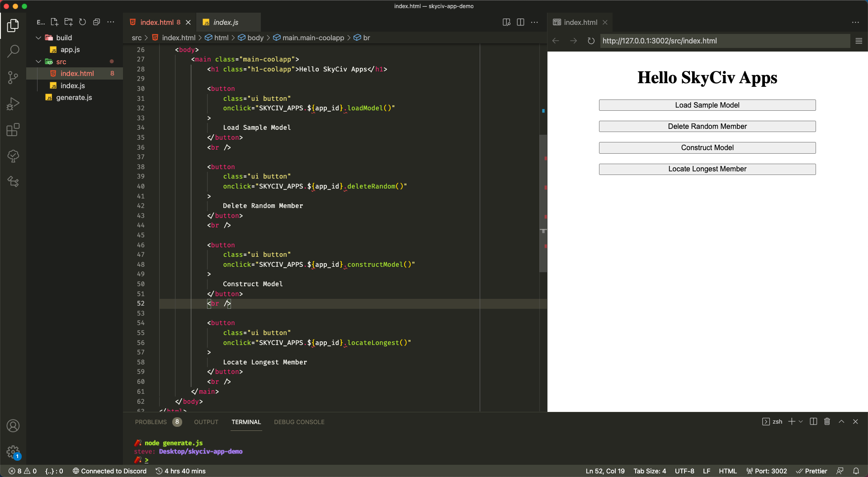Click the New File icon in explorer
The height and width of the screenshot is (477, 868).
pos(54,22)
